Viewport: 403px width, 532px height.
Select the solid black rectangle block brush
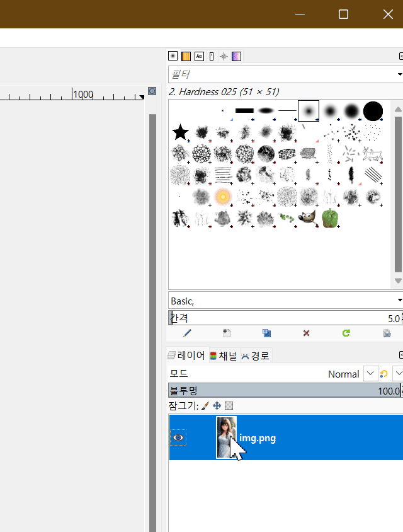coord(244,110)
